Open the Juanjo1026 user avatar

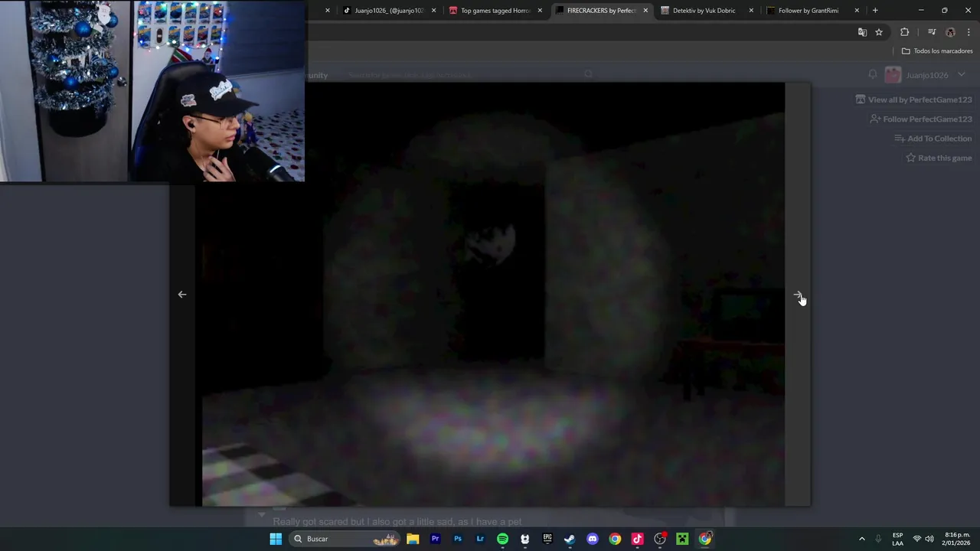pos(893,75)
